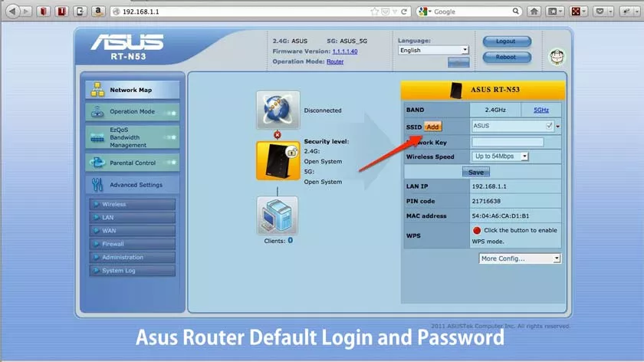Click the SSID Add button
Screen dimensions: 644x362
click(x=432, y=127)
